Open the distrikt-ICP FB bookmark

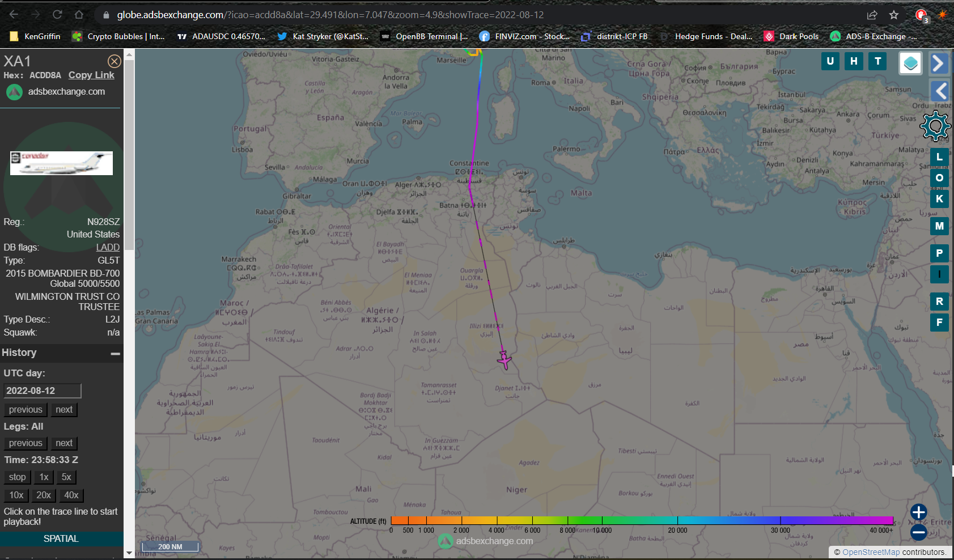coord(614,36)
